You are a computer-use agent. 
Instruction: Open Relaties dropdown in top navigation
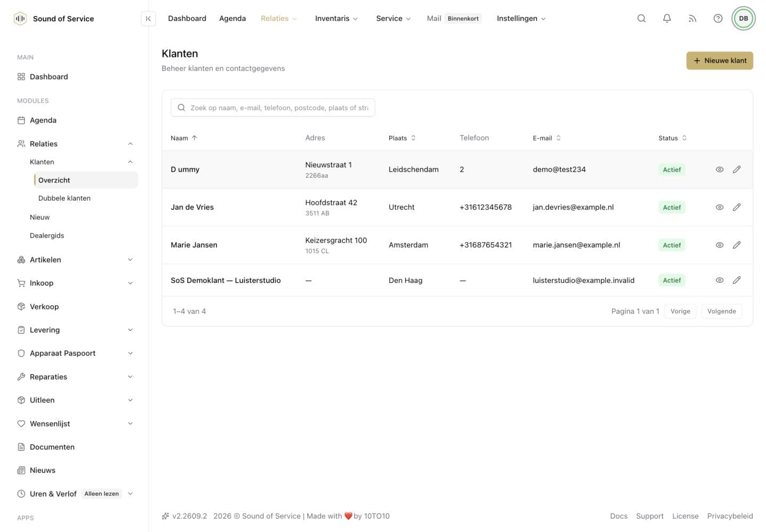click(279, 19)
